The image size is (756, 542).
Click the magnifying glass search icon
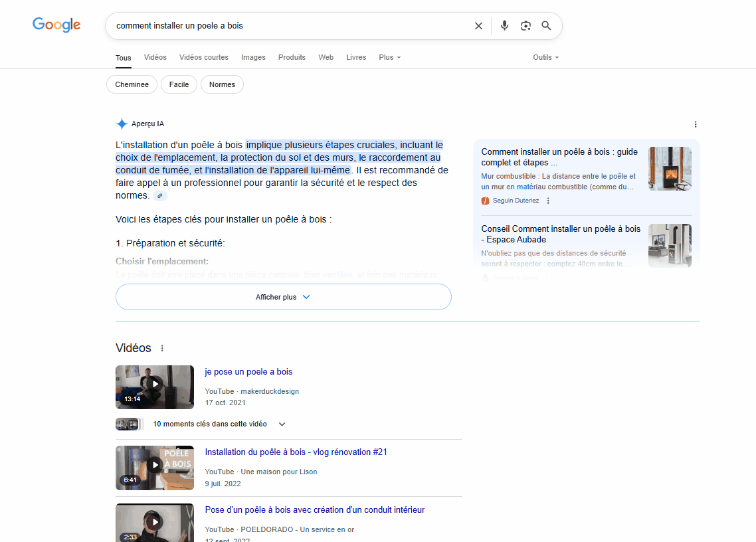coord(546,26)
